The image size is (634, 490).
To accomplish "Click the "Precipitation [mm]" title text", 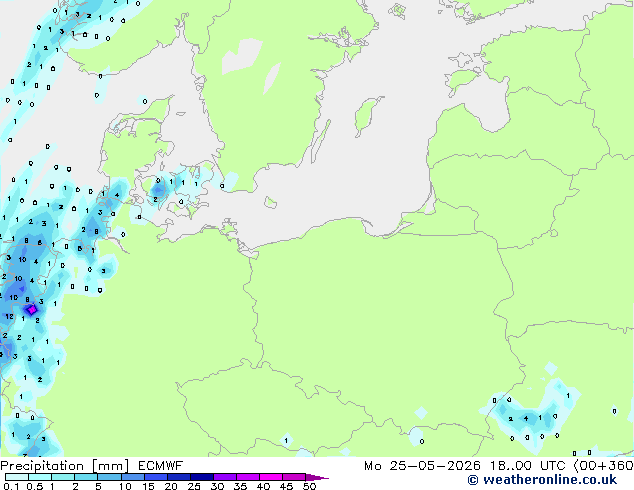I will click(x=65, y=466).
